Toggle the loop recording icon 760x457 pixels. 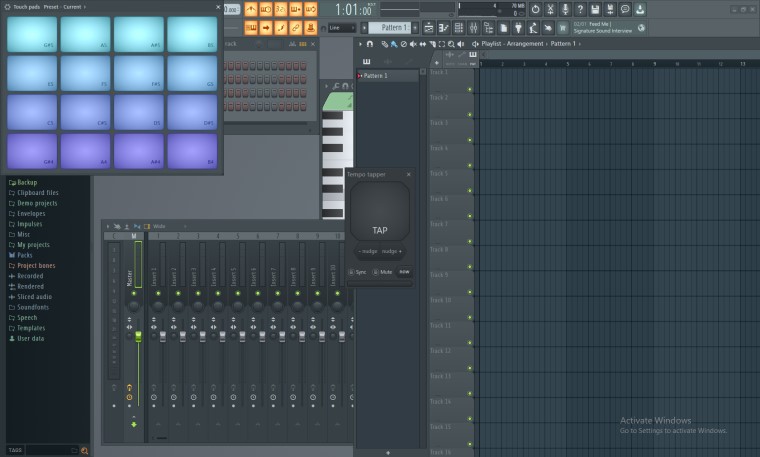point(311,9)
